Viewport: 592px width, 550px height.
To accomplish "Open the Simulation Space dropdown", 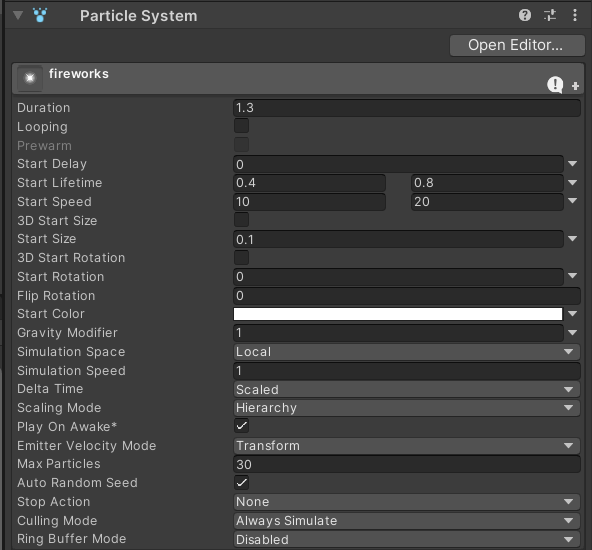I will click(x=407, y=352).
